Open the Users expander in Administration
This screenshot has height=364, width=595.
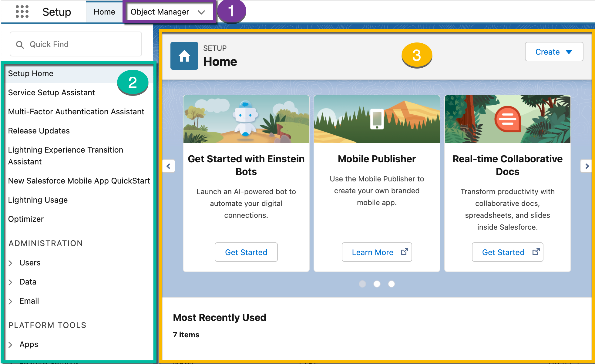pos(10,262)
